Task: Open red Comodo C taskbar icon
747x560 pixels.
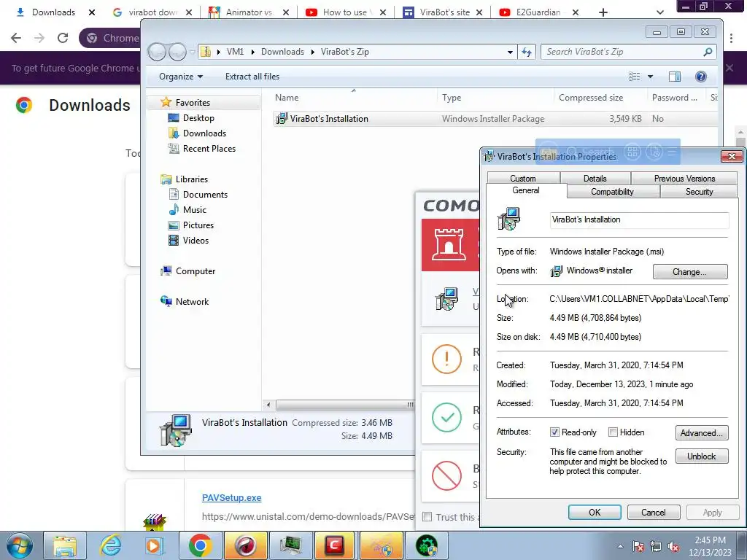Action: 334,545
